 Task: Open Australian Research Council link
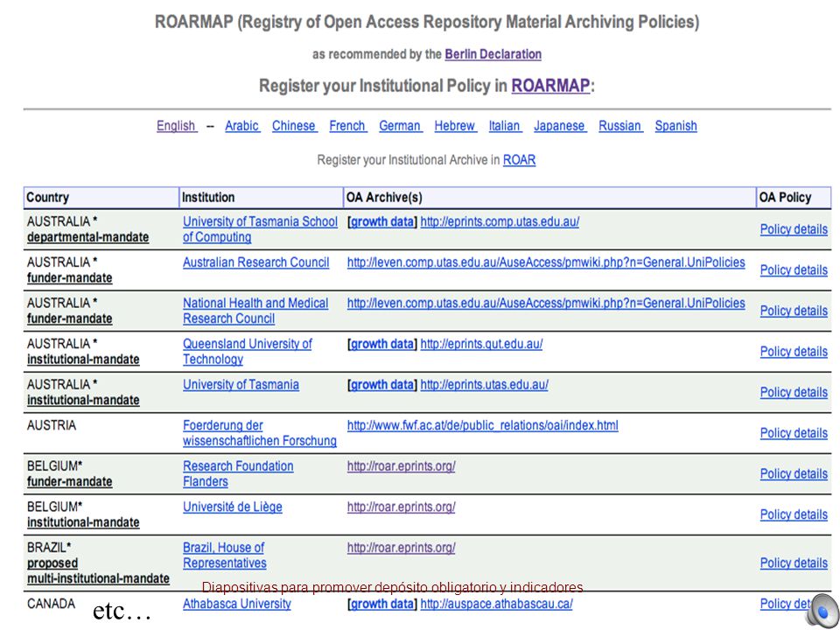point(256,262)
